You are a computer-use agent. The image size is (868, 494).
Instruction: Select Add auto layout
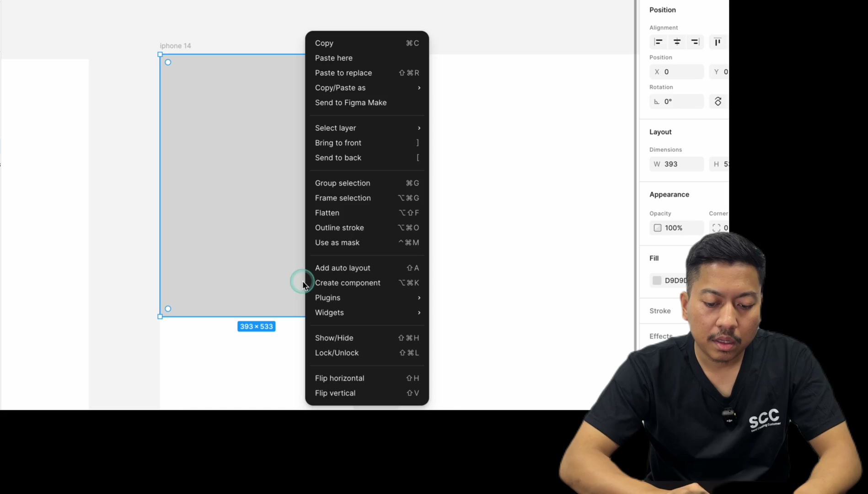(367, 268)
